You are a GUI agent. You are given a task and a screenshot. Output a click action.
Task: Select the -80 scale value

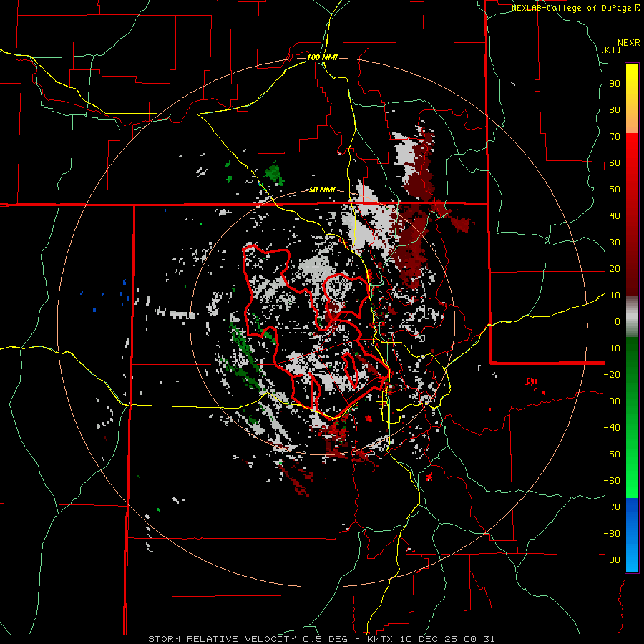pyautogui.click(x=612, y=534)
